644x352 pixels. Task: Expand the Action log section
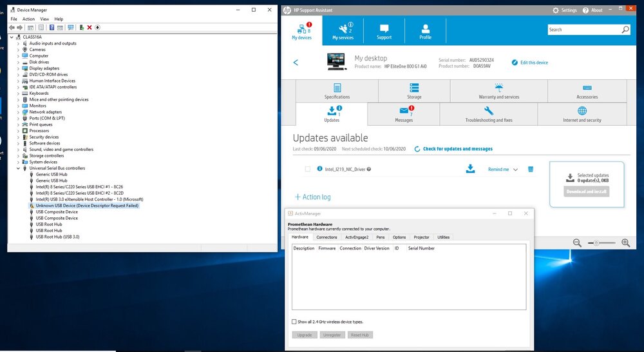pos(312,197)
